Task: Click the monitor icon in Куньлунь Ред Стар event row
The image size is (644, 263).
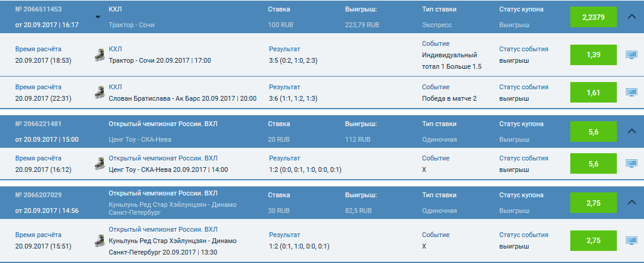Action: (631, 240)
